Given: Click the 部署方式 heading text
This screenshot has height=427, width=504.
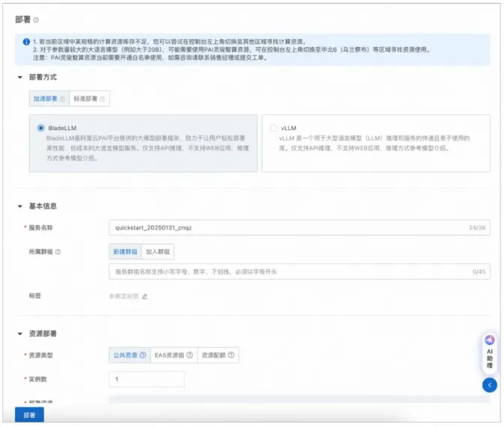Looking at the screenshot, I should click(x=43, y=77).
